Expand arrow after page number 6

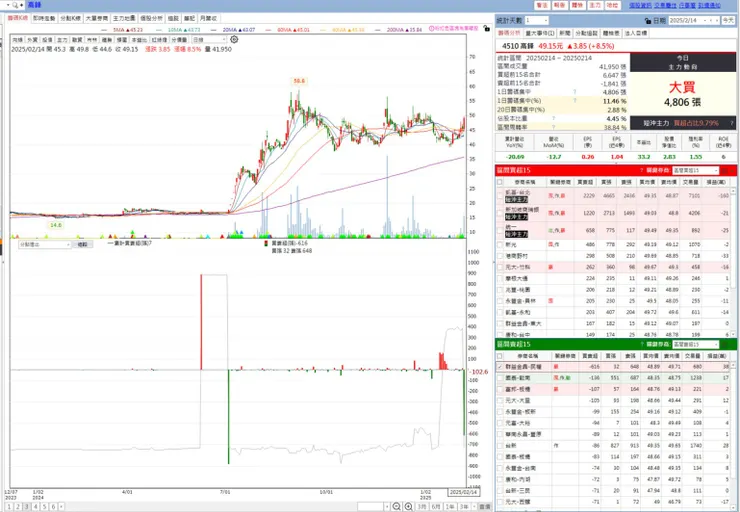tap(61, 507)
